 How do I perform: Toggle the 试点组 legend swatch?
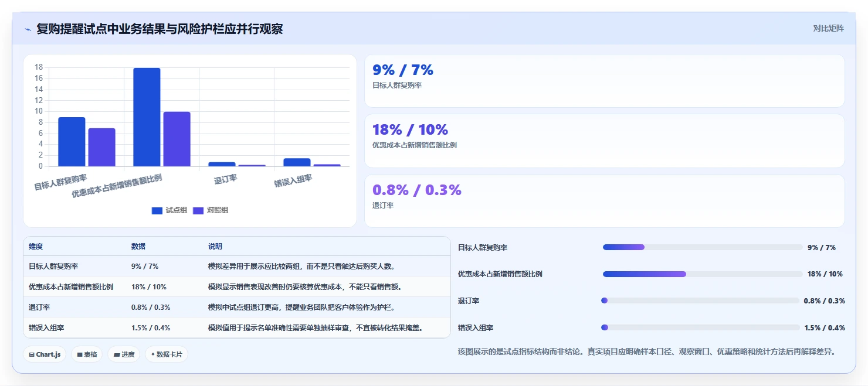(157, 210)
